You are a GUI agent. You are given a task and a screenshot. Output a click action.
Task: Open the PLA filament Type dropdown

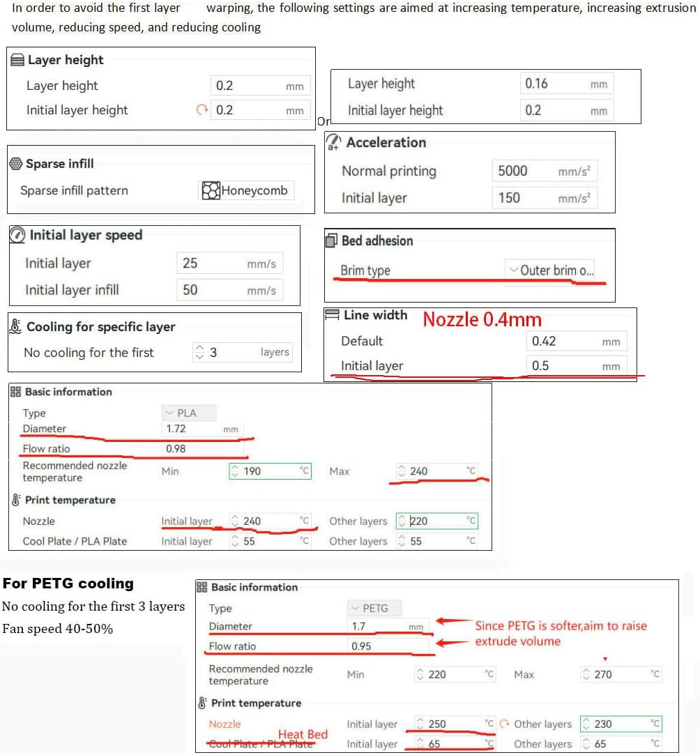pos(189,413)
